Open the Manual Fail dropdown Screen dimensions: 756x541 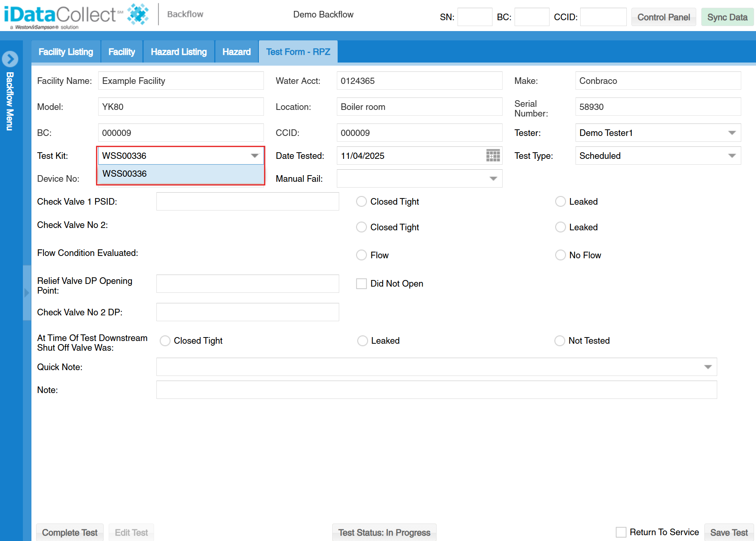tap(493, 178)
